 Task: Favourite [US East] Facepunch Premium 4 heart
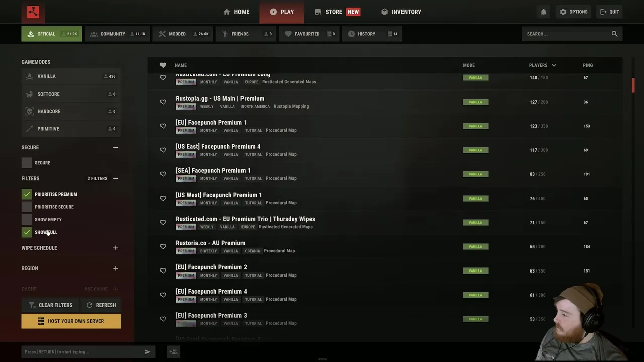click(x=163, y=150)
